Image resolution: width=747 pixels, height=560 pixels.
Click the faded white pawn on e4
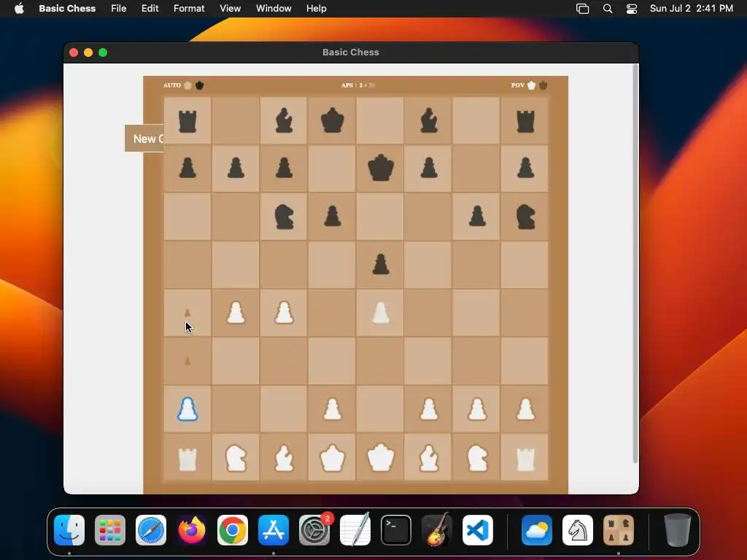[x=381, y=313]
